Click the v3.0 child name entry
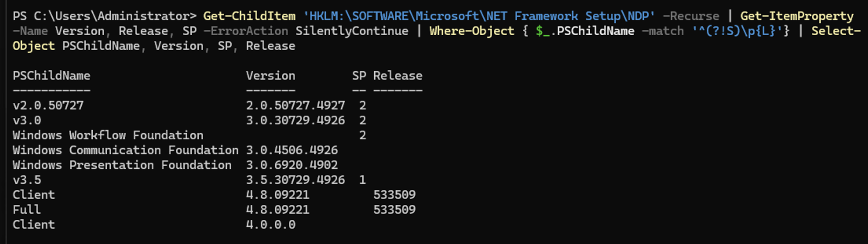This screenshot has width=868, height=244. (x=27, y=120)
